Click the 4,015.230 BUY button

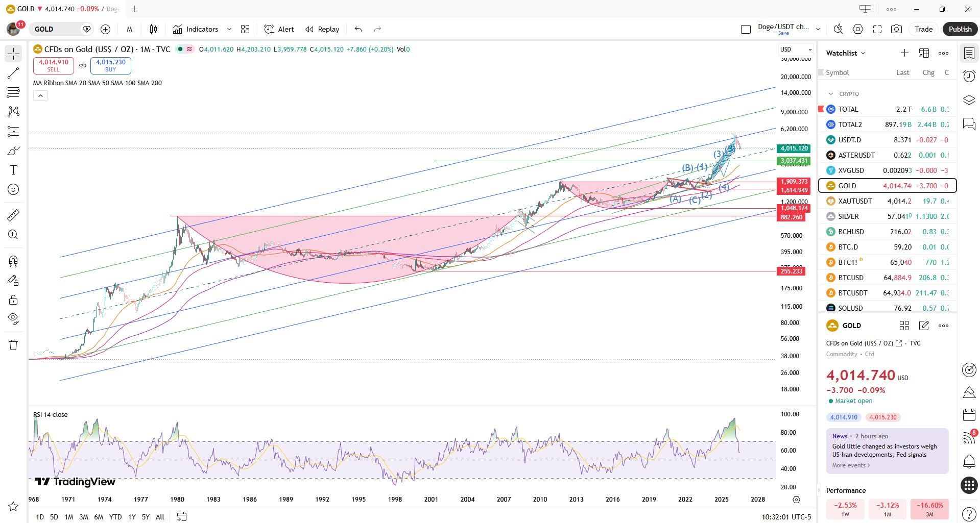click(x=111, y=65)
